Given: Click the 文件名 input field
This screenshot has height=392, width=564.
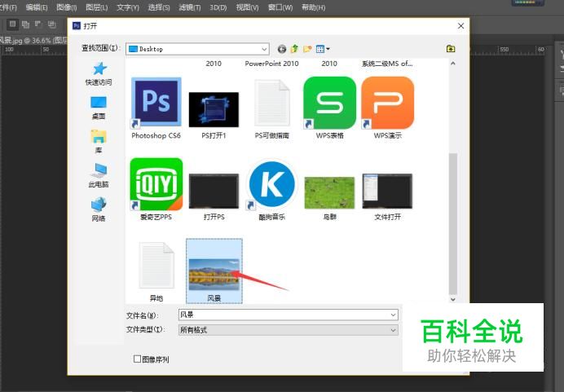Looking at the screenshot, I should pyautogui.click(x=289, y=315).
